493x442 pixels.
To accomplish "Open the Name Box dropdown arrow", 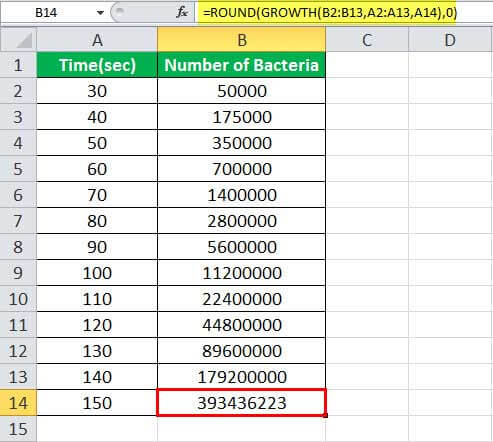I will tap(100, 13).
